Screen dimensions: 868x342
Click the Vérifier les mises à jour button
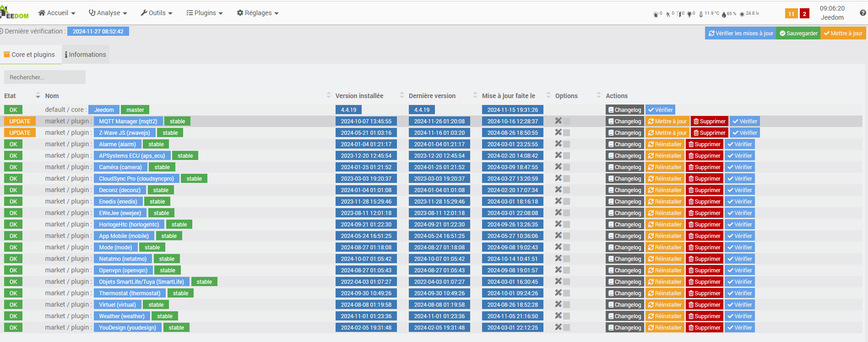coord(741,33)
